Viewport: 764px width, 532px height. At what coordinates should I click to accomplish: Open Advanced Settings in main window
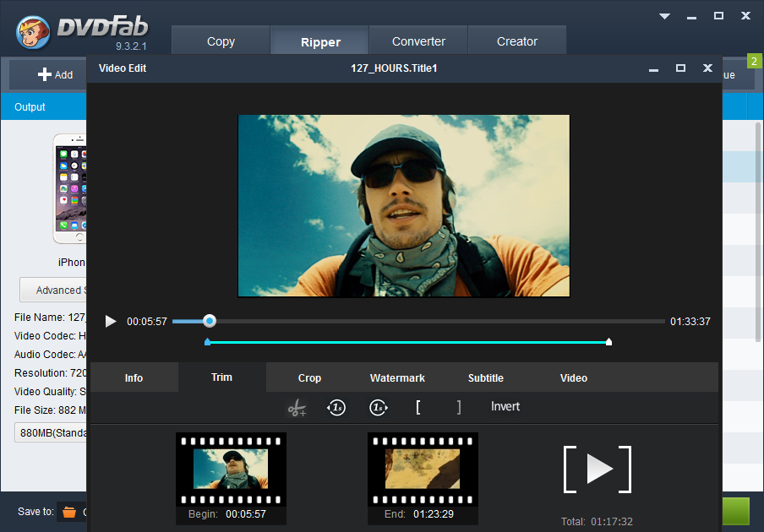pos(53,290)
